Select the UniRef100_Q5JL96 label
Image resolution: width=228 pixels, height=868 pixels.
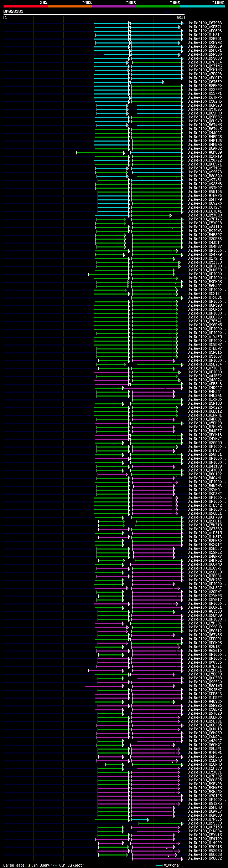pos(204,109)
